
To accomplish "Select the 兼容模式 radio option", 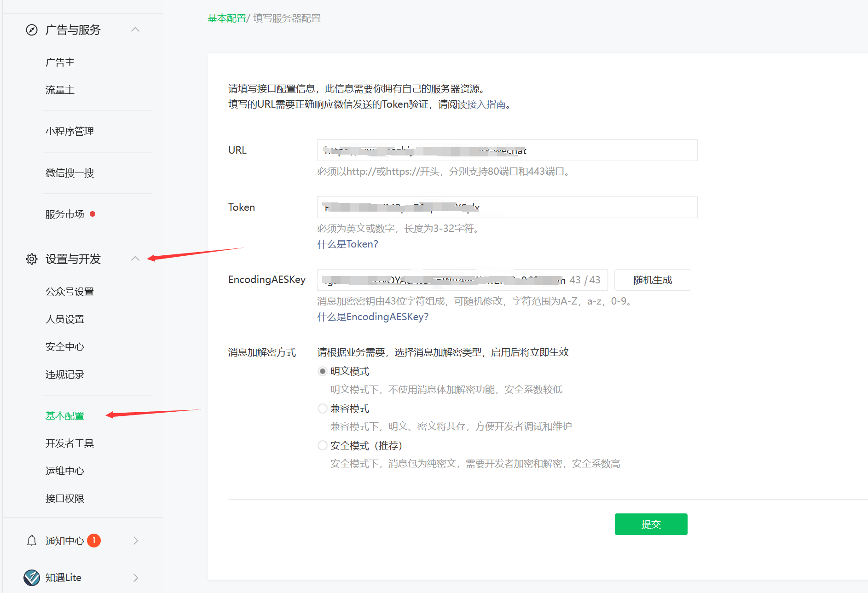I will pyautogui.click(x=322, y=408).
